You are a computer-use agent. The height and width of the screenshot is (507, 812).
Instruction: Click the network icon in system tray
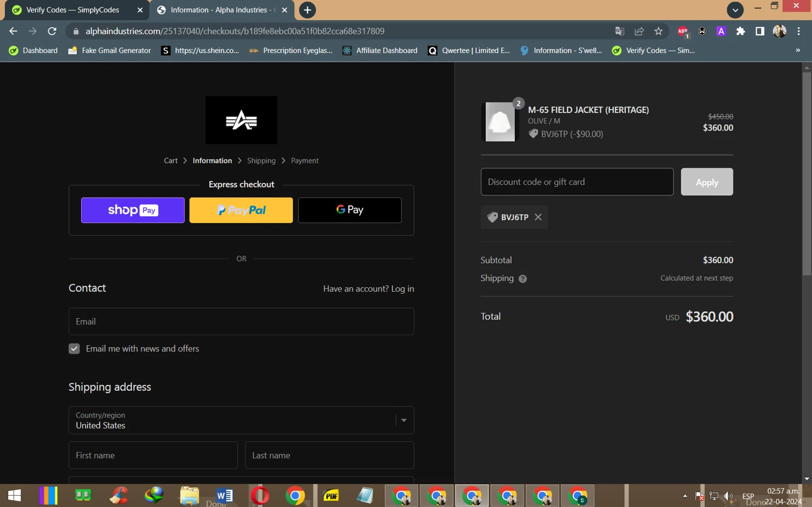714,496
